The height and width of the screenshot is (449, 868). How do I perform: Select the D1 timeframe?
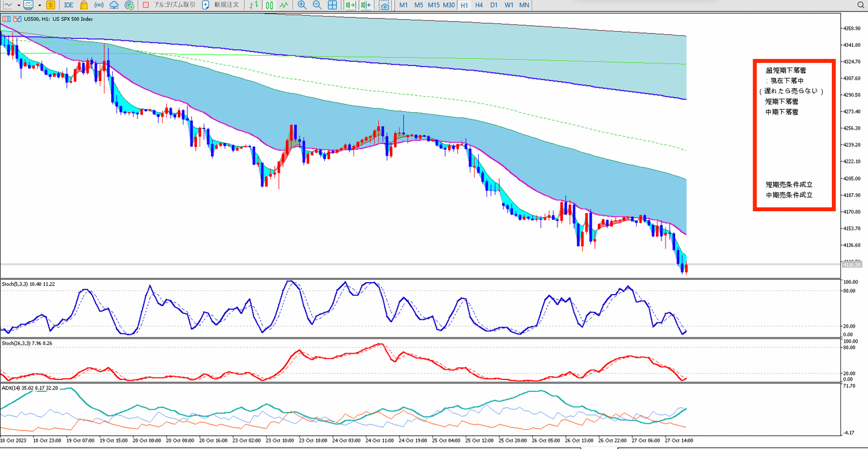pyautogui.click(x=494, y=5)
